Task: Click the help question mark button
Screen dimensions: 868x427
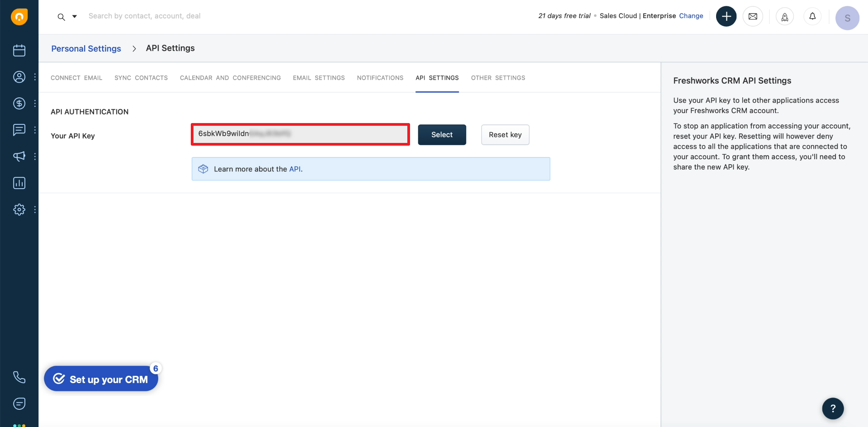Action: [x=833, y=408]
